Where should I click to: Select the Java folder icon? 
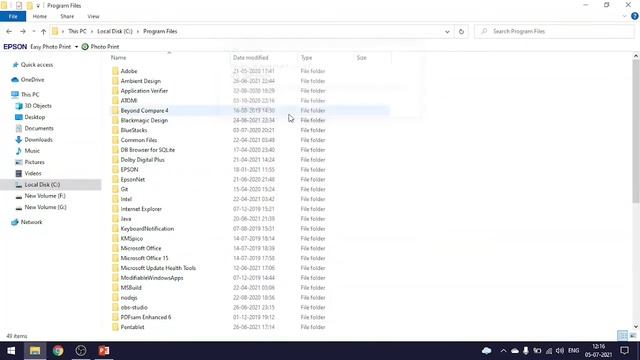[115, 219]
